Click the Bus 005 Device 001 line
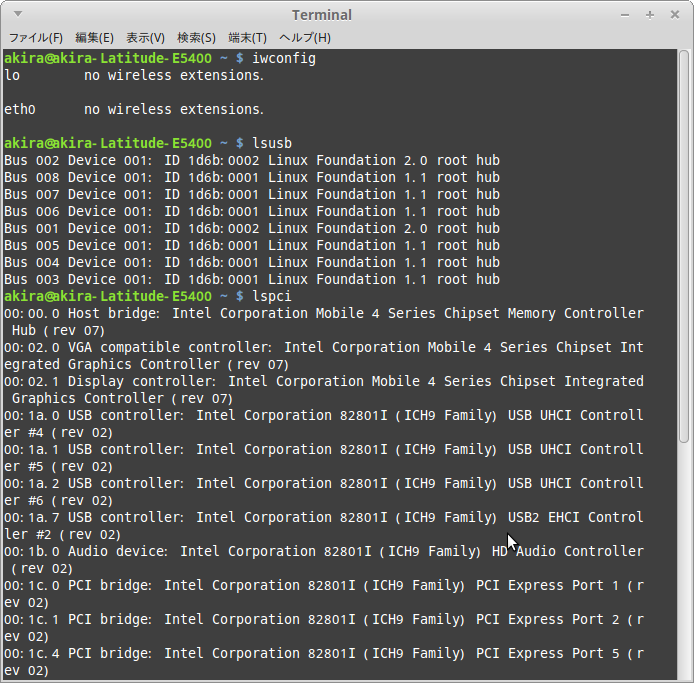The width and height of the screenshot is (694, 683). click(x=252, y=245)
